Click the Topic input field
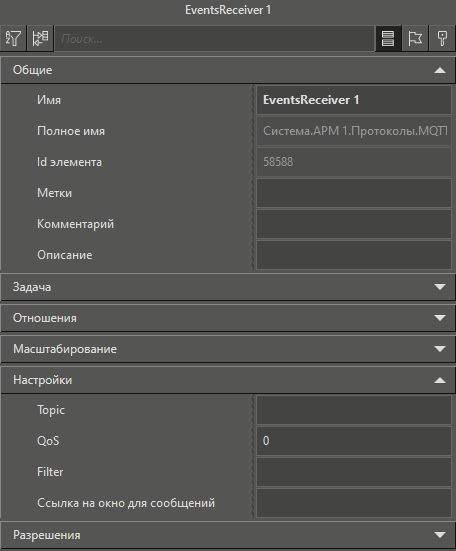 click(x=354, y=410)
